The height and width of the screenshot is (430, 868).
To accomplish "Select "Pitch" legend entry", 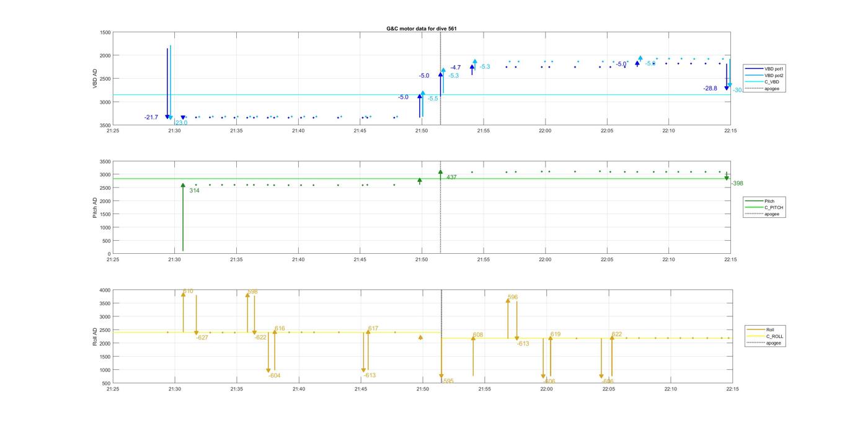I will (769, 201).
